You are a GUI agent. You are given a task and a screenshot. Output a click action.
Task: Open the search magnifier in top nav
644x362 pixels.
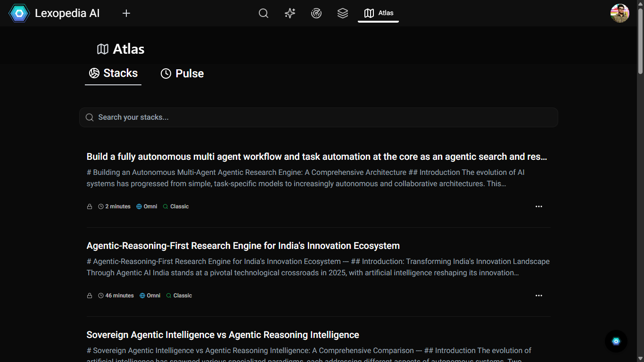(x=264, y=13)
